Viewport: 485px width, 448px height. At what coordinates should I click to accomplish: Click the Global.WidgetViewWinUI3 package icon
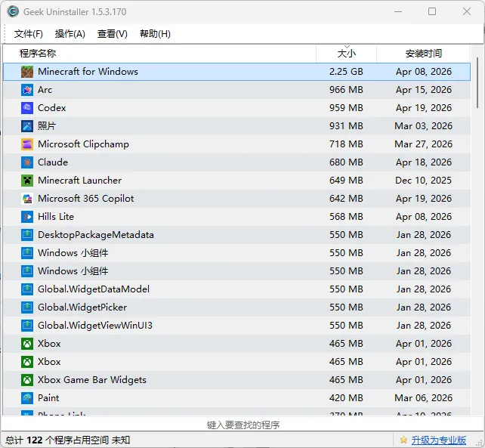27,326
